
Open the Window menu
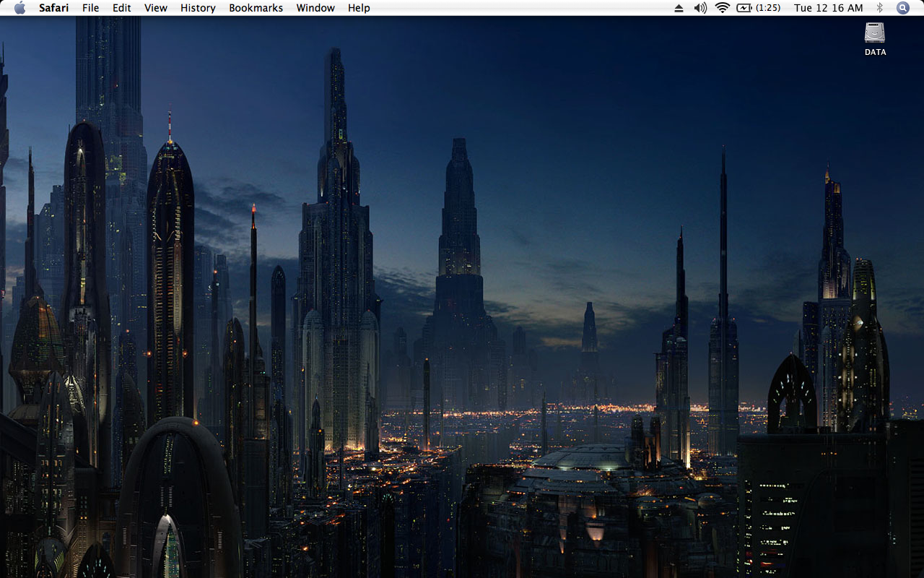[x=315, y=8]
